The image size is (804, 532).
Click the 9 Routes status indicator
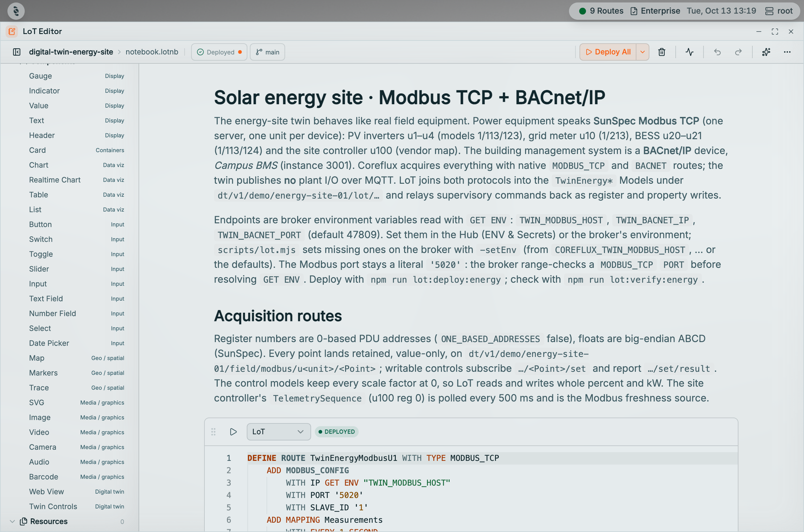601,11
